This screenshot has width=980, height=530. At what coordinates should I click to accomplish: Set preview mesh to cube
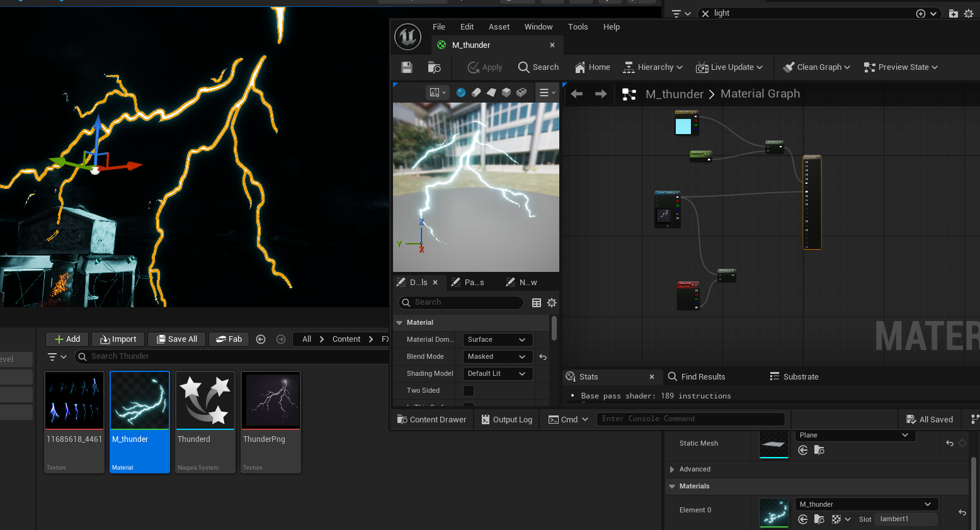pos(506,93)
